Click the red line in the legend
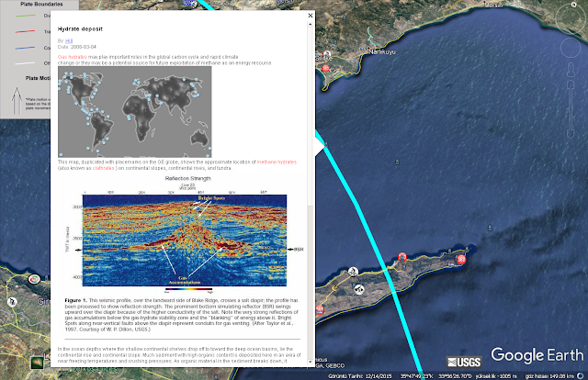This screenshot has width=588, height=380. 26,31
